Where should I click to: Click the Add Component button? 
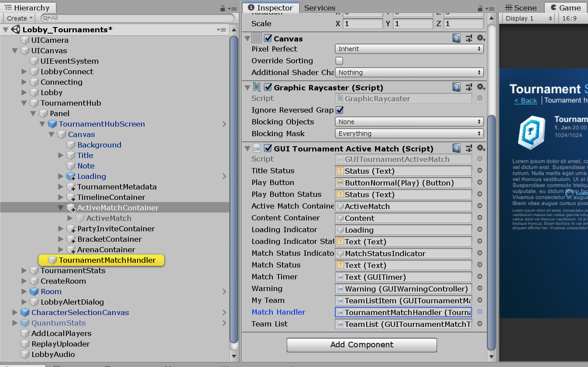tap(361, 345)
